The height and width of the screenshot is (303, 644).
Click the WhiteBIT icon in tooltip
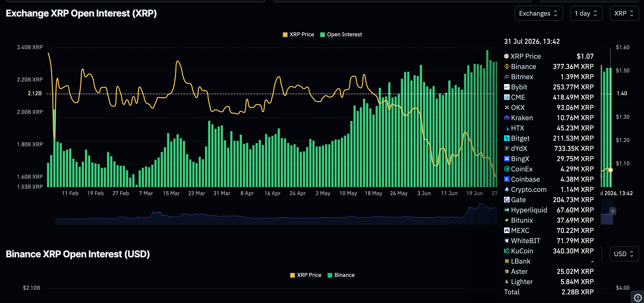pos(507,241)
